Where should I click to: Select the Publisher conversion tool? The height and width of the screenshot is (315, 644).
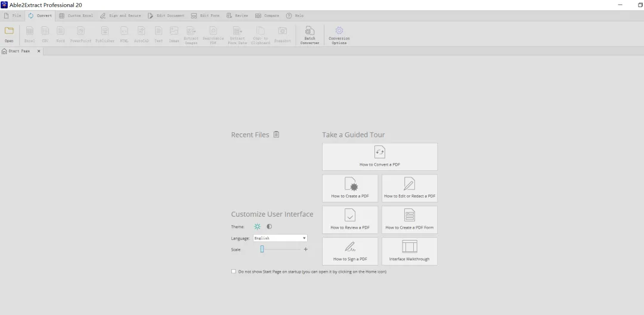click(x=105, y=35)
